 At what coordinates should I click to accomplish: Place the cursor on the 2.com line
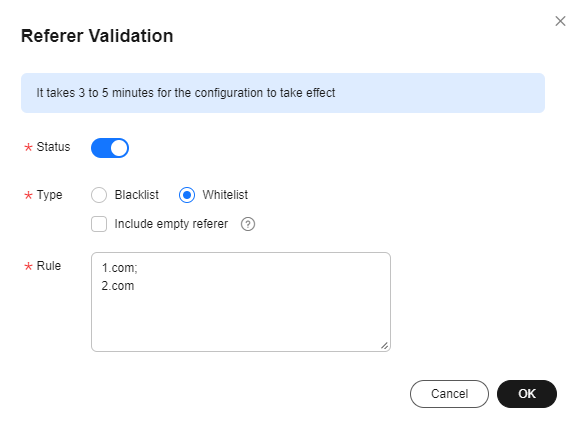click(118, 286)
